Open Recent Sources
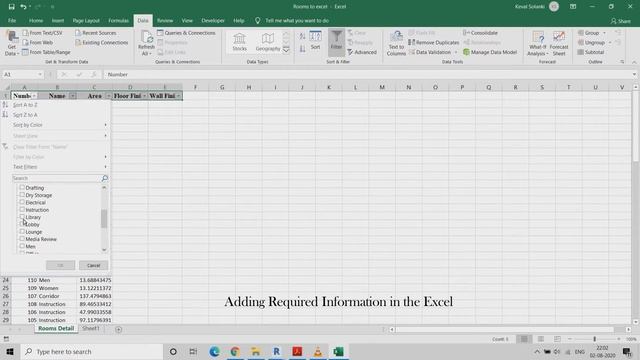Screen dimensions: 640x360 click(x=96, y=33)
